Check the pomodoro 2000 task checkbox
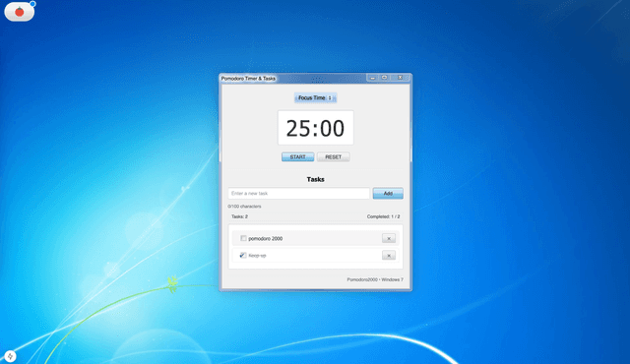This screenshot has width=630, height=364. coord(243,238)
